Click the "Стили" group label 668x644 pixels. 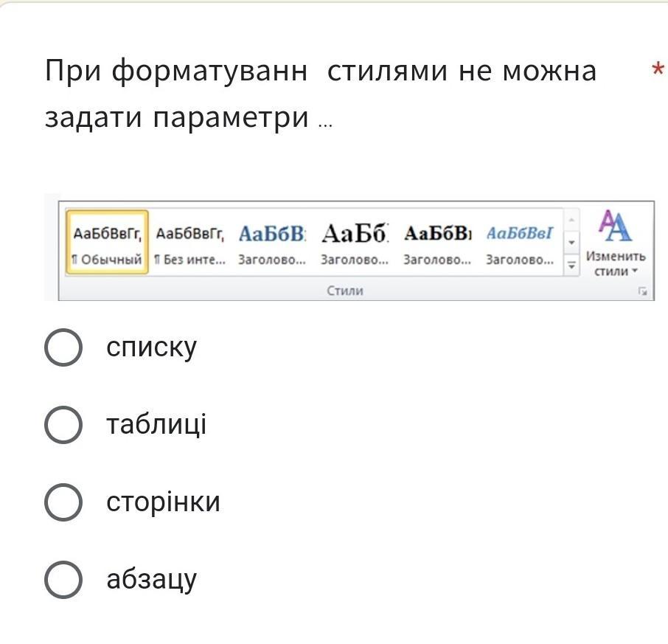point(345,291)
